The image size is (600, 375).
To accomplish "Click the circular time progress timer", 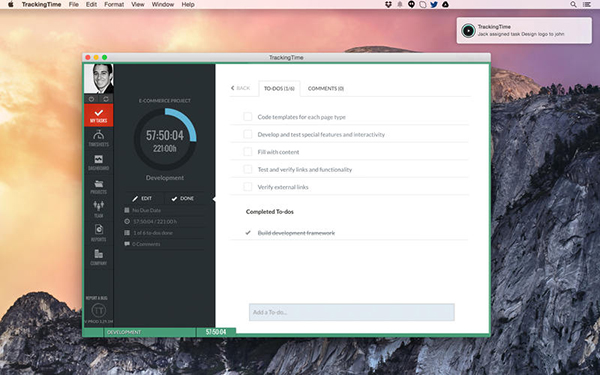I will pyautogui.click(x=165, y=139).
